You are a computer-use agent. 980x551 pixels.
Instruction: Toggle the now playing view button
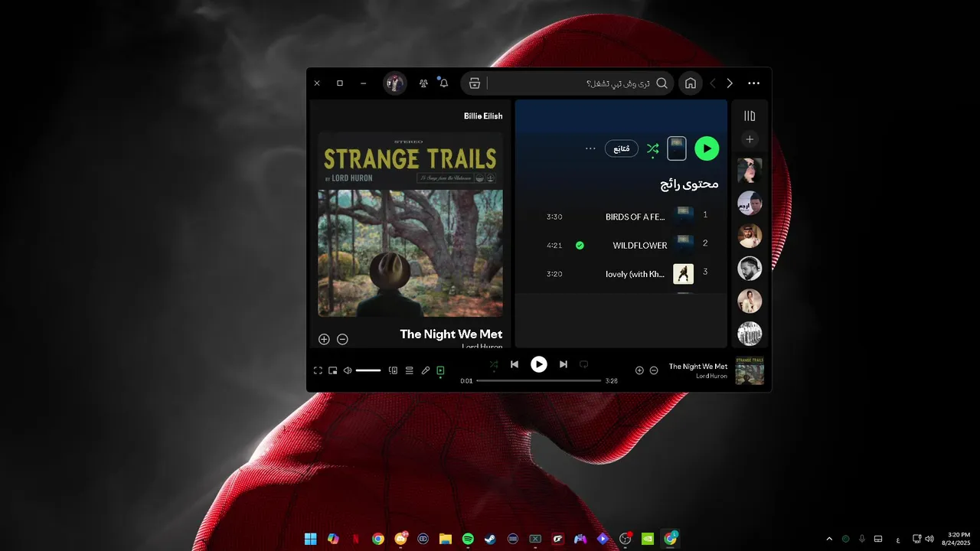440,370
